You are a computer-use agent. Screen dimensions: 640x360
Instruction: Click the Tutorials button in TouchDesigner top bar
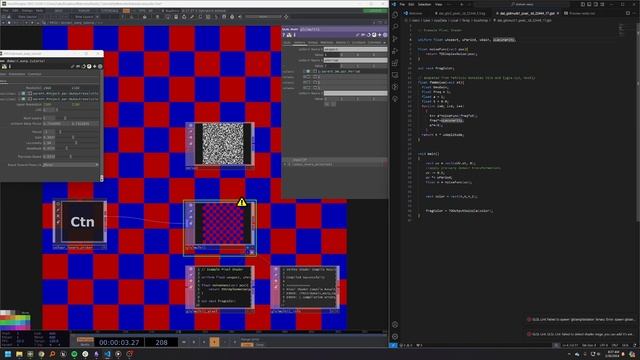tap(109, 11)
